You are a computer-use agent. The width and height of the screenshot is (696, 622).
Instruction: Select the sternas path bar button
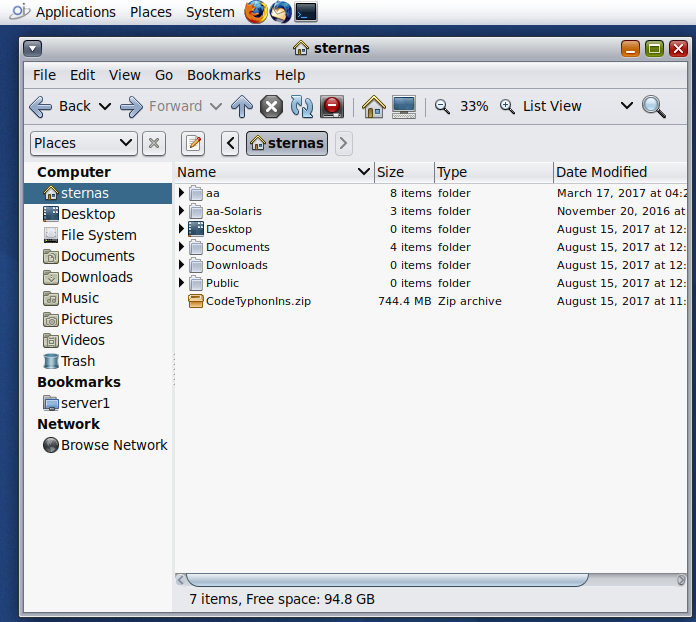[287, 143]
